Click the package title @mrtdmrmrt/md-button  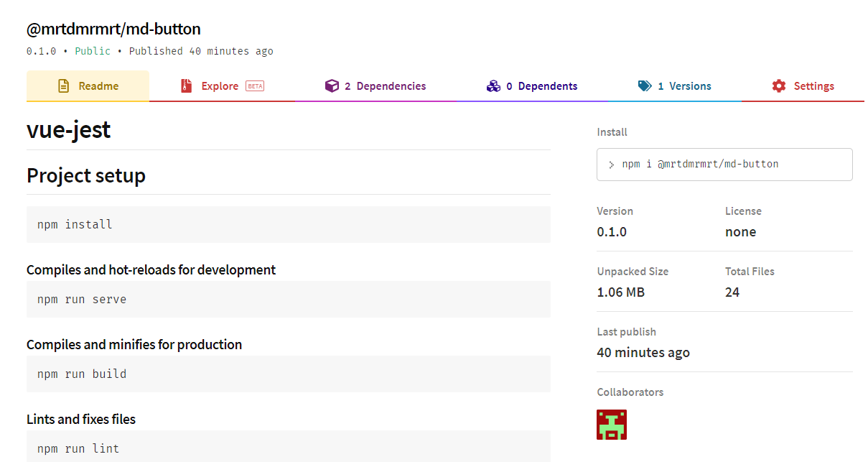[x=113, y=29]
